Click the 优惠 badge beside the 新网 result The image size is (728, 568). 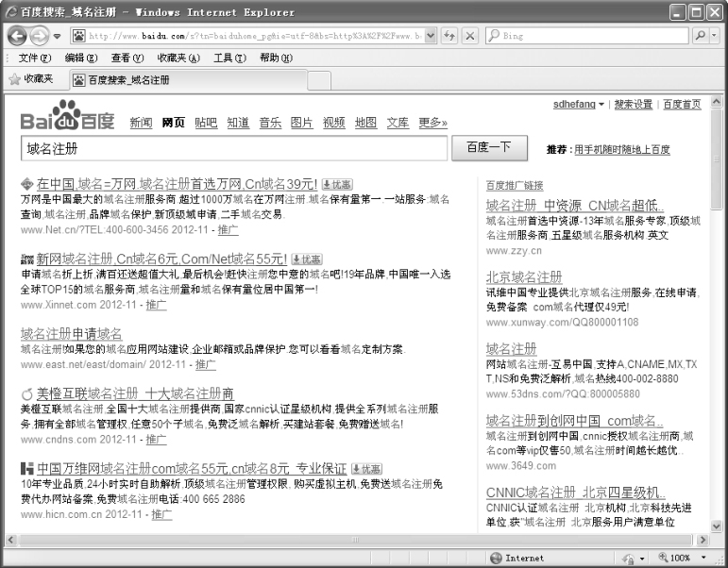pos(307,259)
